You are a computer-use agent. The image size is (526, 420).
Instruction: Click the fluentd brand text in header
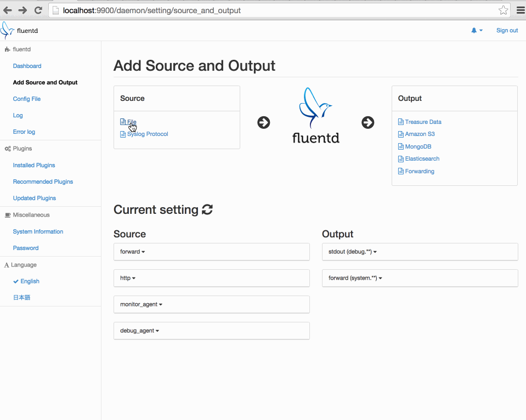tap(27, 31)
